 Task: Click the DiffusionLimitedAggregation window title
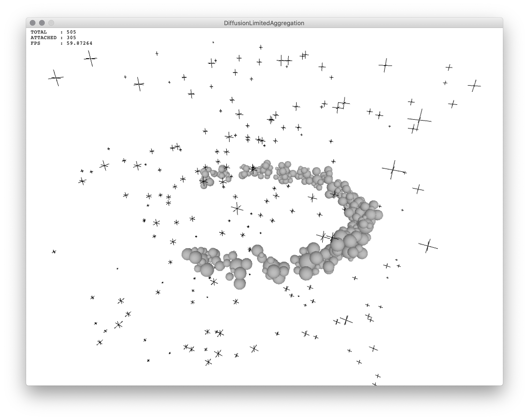[264, 23]
